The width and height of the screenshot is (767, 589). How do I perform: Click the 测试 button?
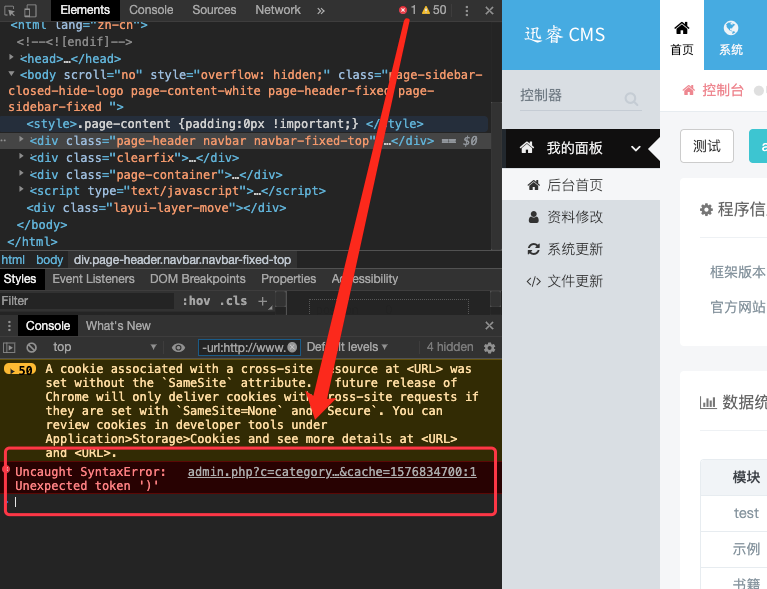click(707, 146)
